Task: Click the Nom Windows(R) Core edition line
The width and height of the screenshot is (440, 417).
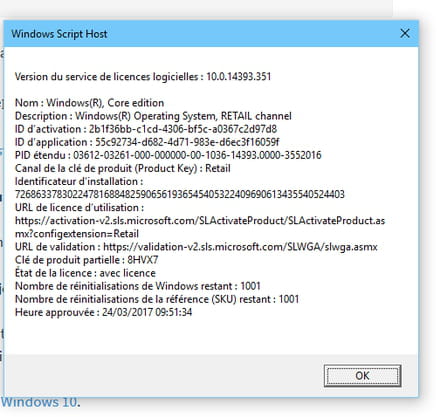Action: (89, 103)
